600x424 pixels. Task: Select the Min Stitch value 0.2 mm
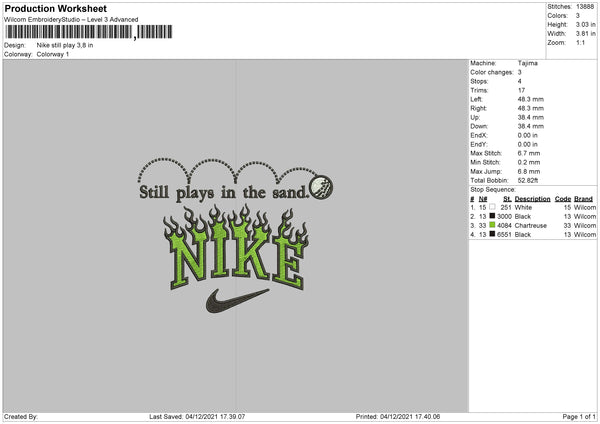pyautogui.click(x=529, y=162)
